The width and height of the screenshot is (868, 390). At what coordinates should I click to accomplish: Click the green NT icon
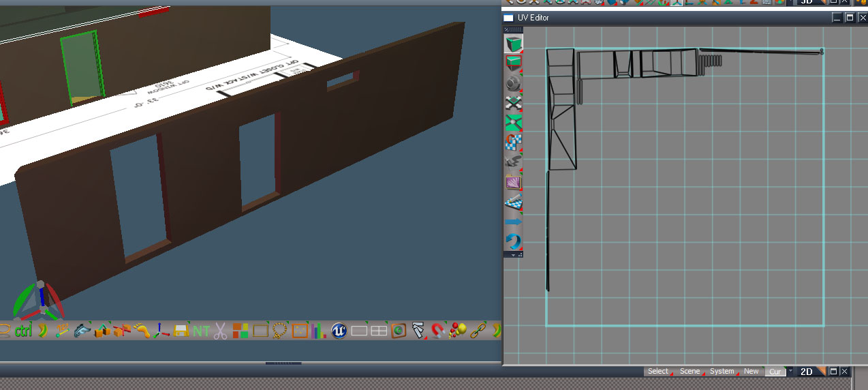201,331
